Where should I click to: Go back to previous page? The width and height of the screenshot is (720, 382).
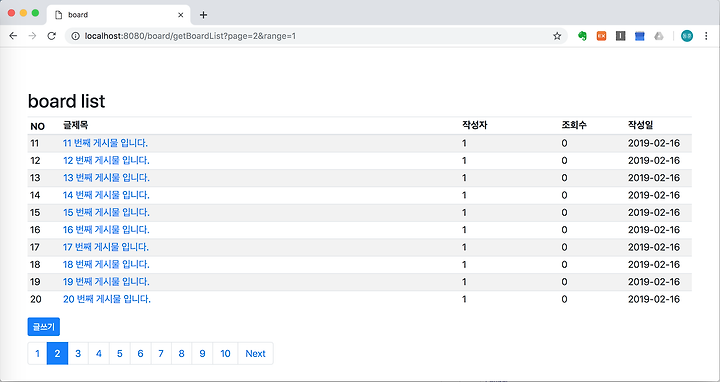pos(13,36)
